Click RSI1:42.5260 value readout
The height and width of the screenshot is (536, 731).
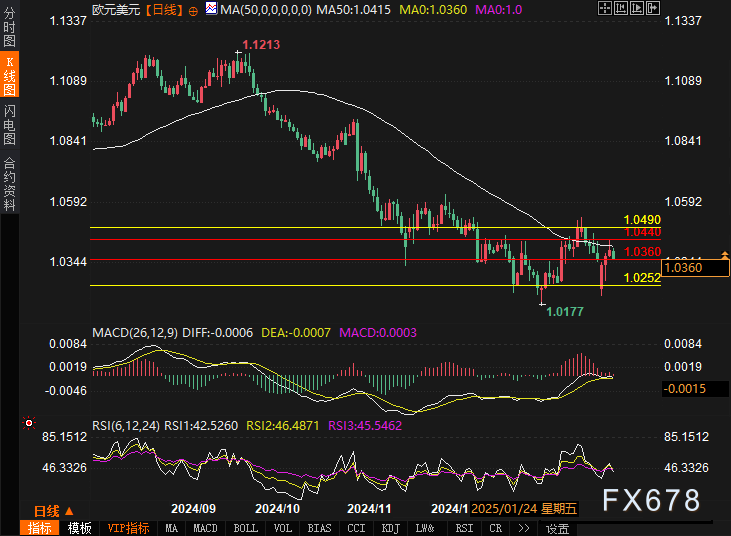click(x=201, y=426)
